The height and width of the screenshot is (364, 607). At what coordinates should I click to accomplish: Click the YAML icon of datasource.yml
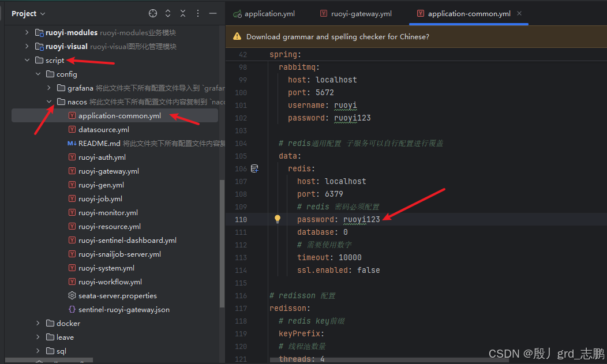(x=72, y=129)
